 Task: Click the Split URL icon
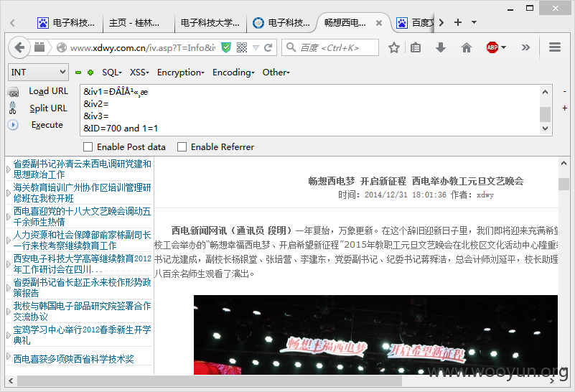[x=12, y=108]
